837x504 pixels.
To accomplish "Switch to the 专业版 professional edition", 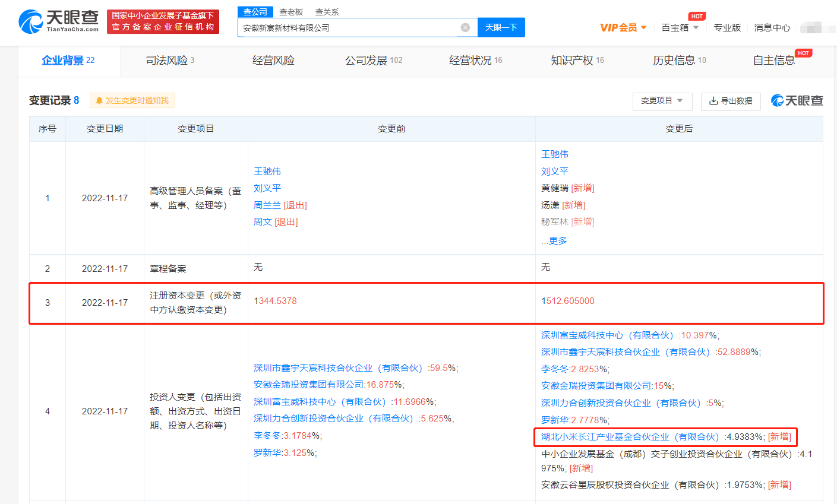I will (x=727, y=28).
